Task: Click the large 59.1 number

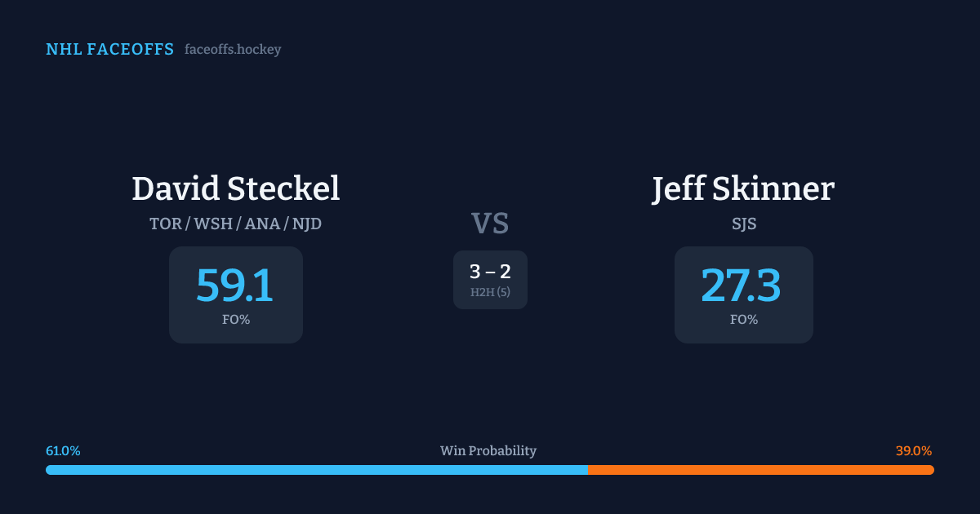Action: (235, 286)
